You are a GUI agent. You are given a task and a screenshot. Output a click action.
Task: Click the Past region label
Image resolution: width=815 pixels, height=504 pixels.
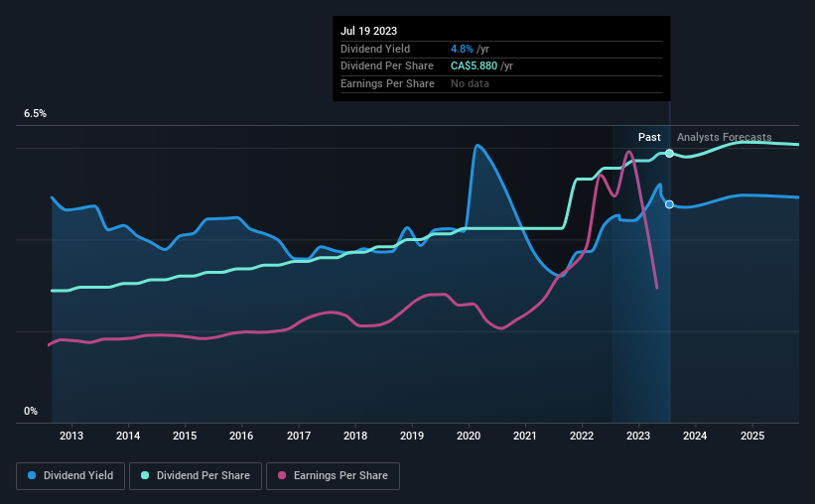point(649,137)
